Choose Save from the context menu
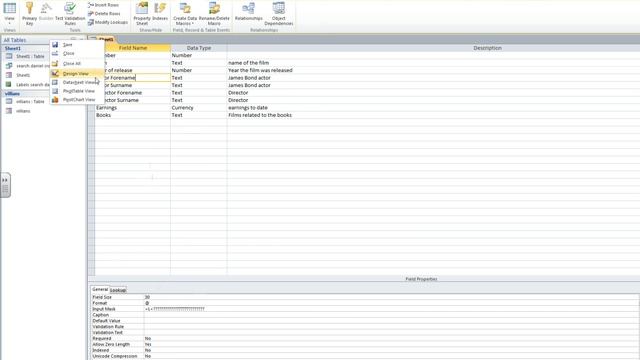Viewport: 640px width, 360px height. [68, 44]
